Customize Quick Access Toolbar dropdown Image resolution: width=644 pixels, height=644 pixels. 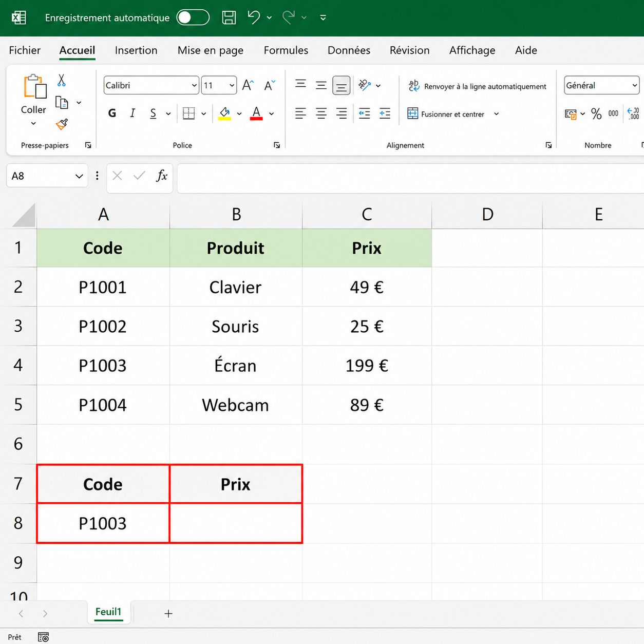pyautogui.click(x=323, y=17)
